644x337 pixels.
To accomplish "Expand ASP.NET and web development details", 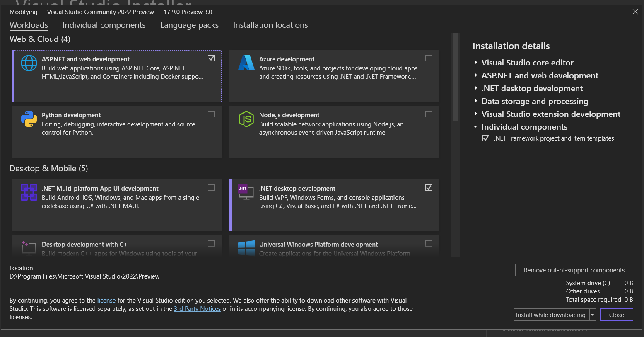I will click(476, 75).
